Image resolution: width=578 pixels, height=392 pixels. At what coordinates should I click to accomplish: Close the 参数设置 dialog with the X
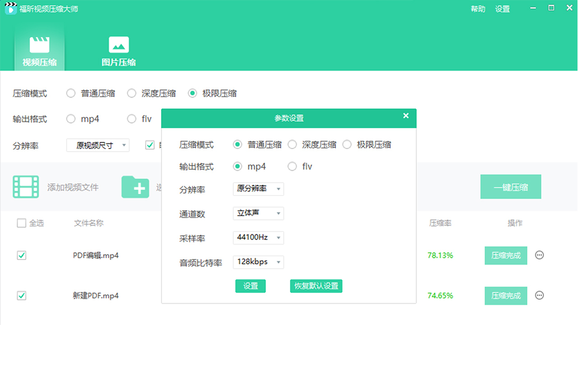click(x=406, y=116)
